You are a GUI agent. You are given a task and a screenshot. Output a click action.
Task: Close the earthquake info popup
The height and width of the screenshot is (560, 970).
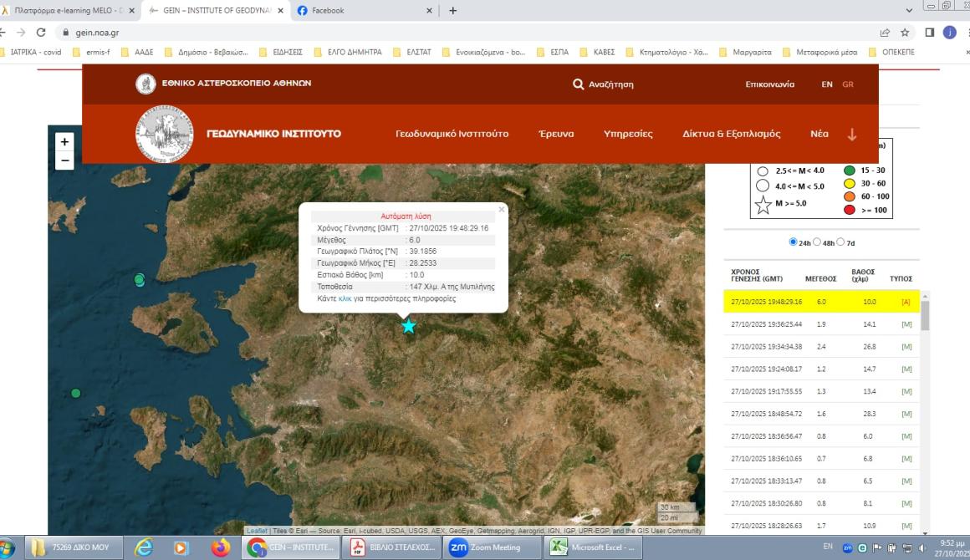click(502, 210)
